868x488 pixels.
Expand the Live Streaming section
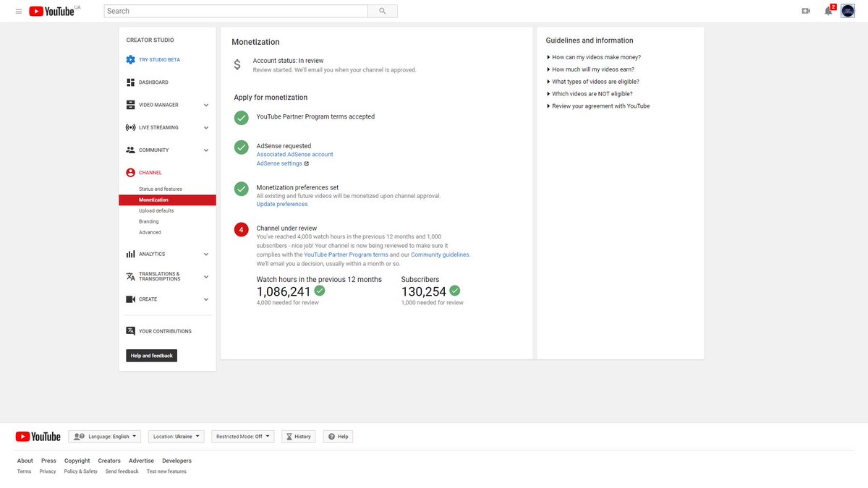206,127
